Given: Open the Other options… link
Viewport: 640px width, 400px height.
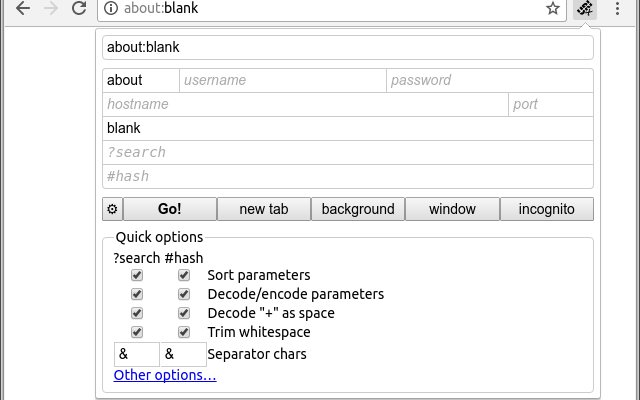Looking at the screenshot, I should click(165, 375).
